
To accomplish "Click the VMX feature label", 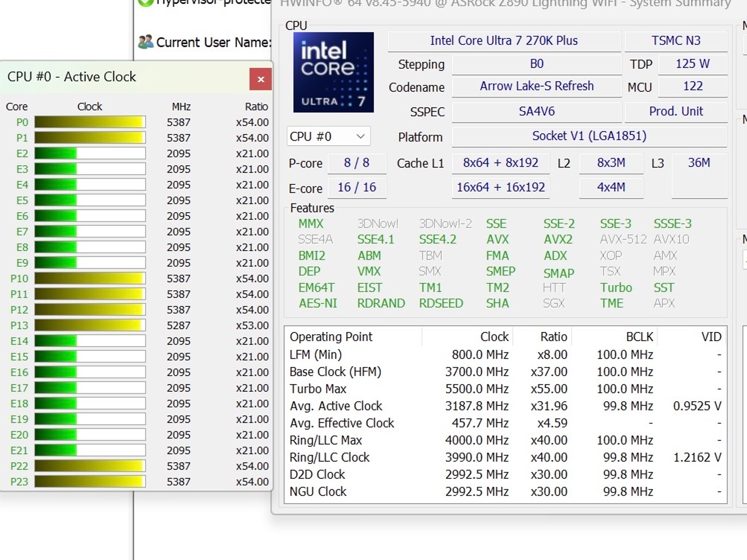I will click(369, 272).
